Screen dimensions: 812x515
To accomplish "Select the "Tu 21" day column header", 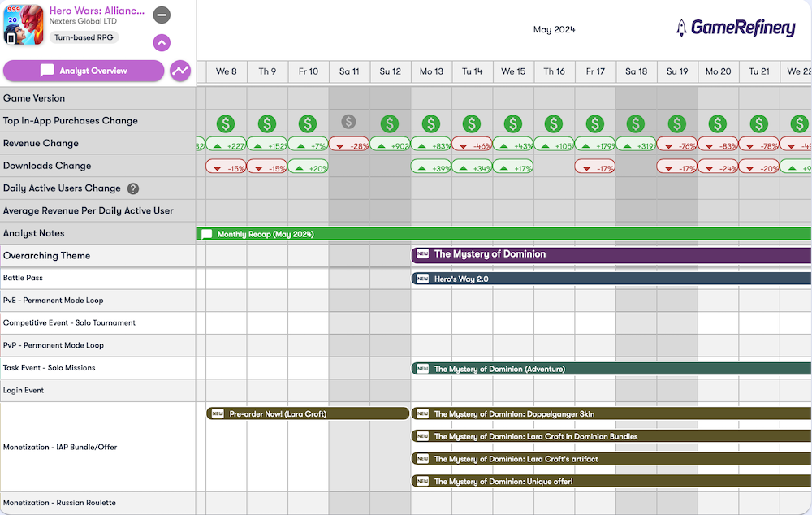I will tap(759, 71).
